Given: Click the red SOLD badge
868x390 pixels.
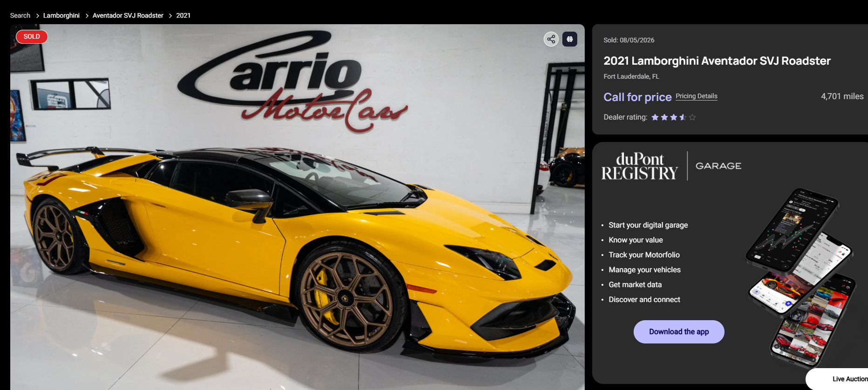Looking at the screenshot, I should pos(32,36).
